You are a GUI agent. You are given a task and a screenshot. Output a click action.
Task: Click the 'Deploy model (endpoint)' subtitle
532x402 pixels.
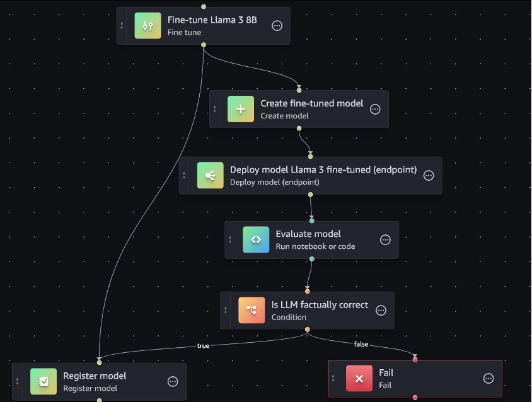(x=274, y=182)
